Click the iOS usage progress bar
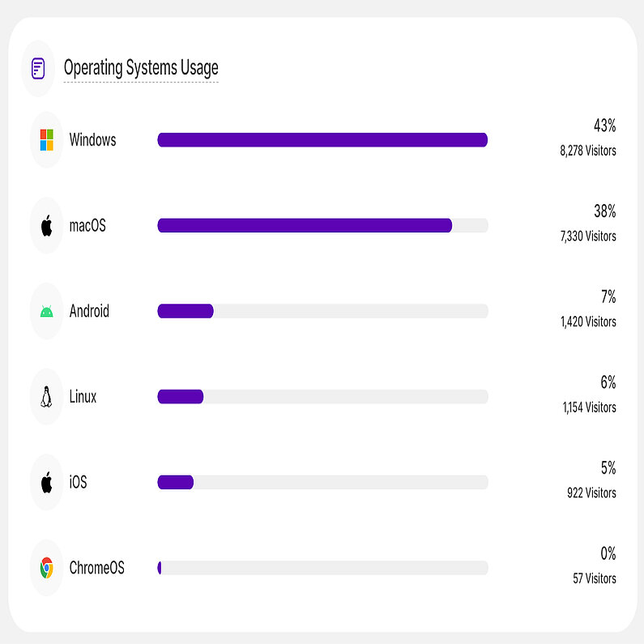The height and width of the screenshot is (644, 644). click(322, 483)
